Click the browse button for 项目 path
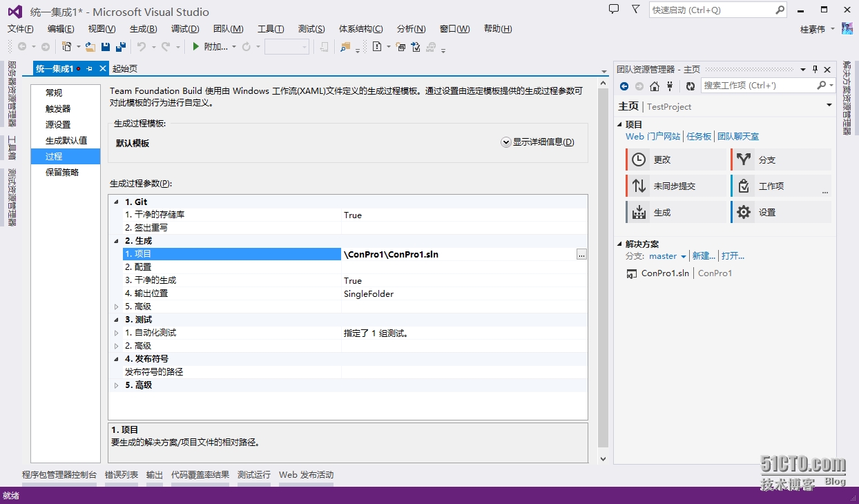Screen dimensions: 859x504 pos(581,254)
